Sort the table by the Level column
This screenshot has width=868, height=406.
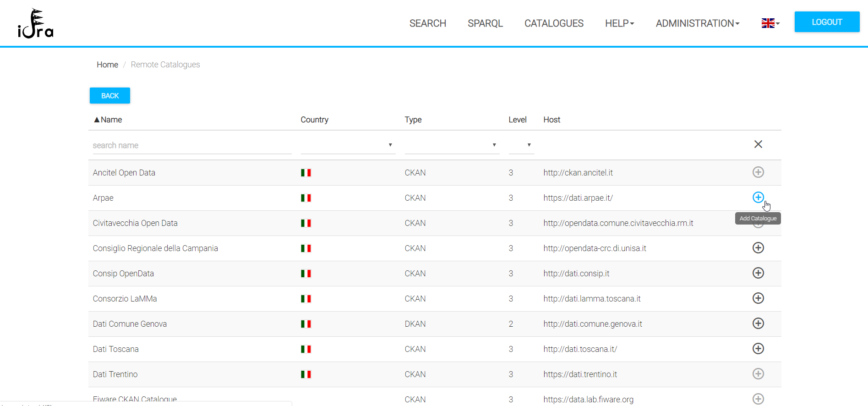(x=518, y=120)
